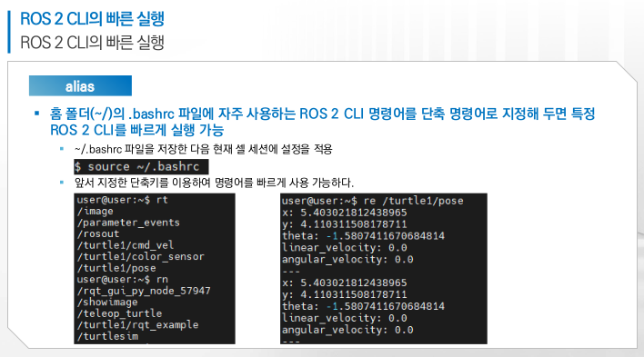This screenshot has width=644, height=357.
Task: Click sub-bullet '앞서 지정한 단축키를 이용하여 명령어를 빠르게 사용 가능하다.'
Action: (214, 183)
